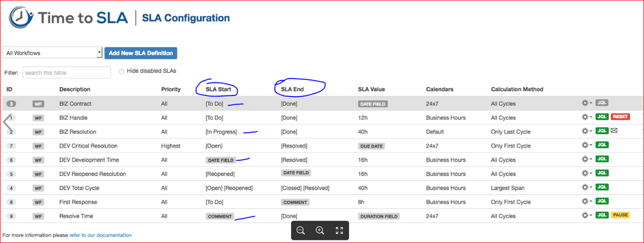Sort by the SLA Start column header
This screenshot has height=243, width=644.
219,89
